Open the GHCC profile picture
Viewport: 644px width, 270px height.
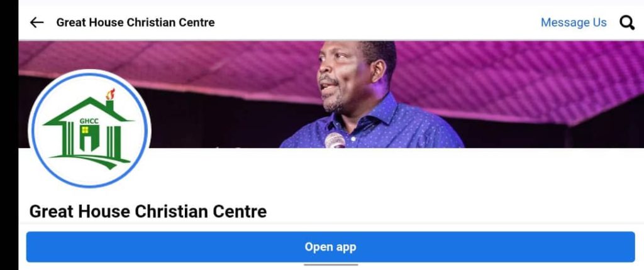pyautogui.click(x=89, y=130)
